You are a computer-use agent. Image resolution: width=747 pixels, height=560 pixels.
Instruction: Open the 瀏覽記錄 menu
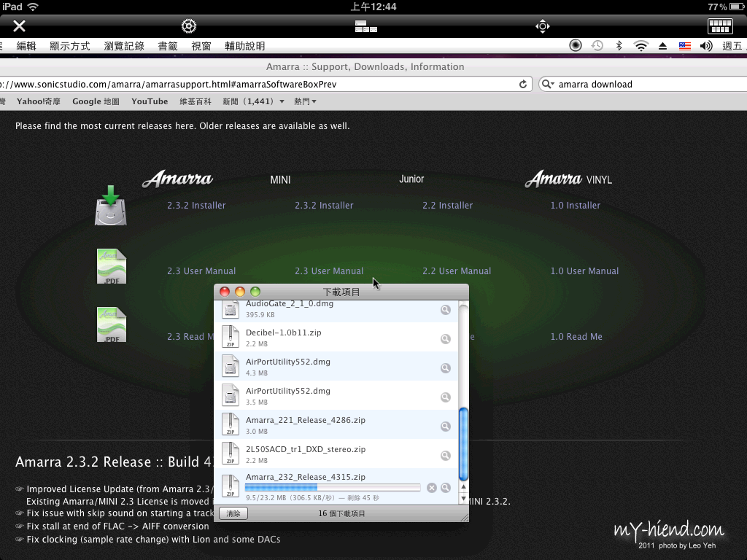(x=124, y=46)
